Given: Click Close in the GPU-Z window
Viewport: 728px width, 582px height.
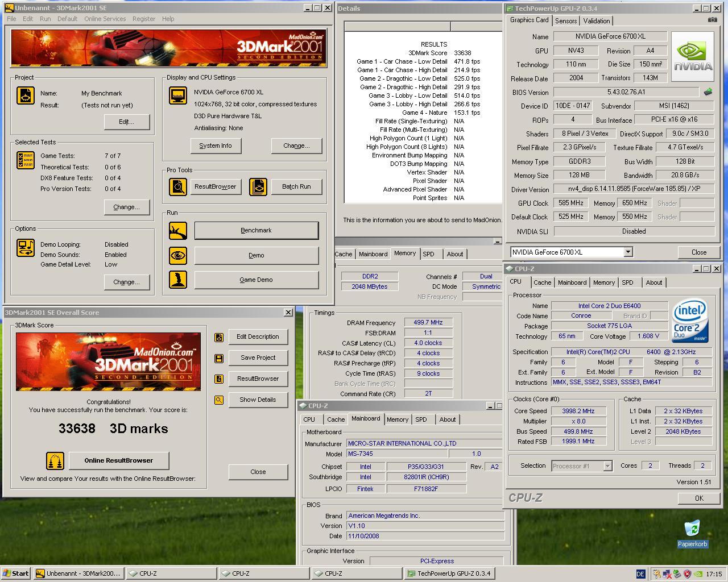Looking at the screenshot, I should [699, 252].
